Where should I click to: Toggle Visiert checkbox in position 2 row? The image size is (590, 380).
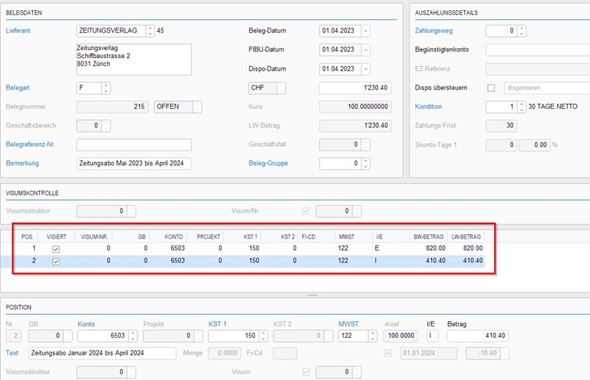pyautogui.click(x=56, y=261)
